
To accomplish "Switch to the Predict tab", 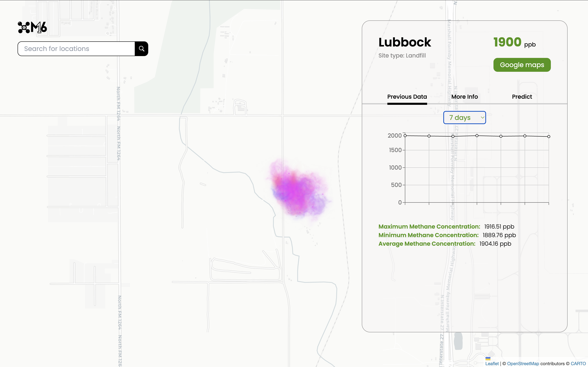I will 522,97.
